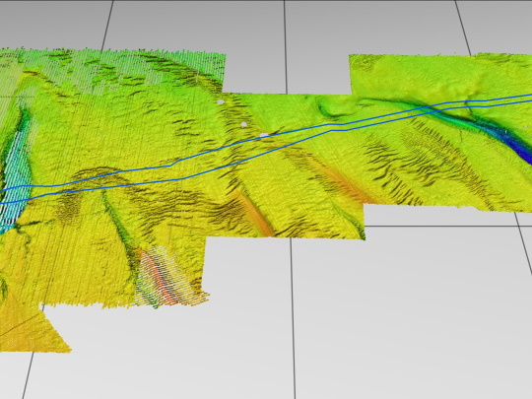Click the topmost gray circular hole in the terrain
The height and width of the screenshot is (399, 532).
tap(221, 101)
